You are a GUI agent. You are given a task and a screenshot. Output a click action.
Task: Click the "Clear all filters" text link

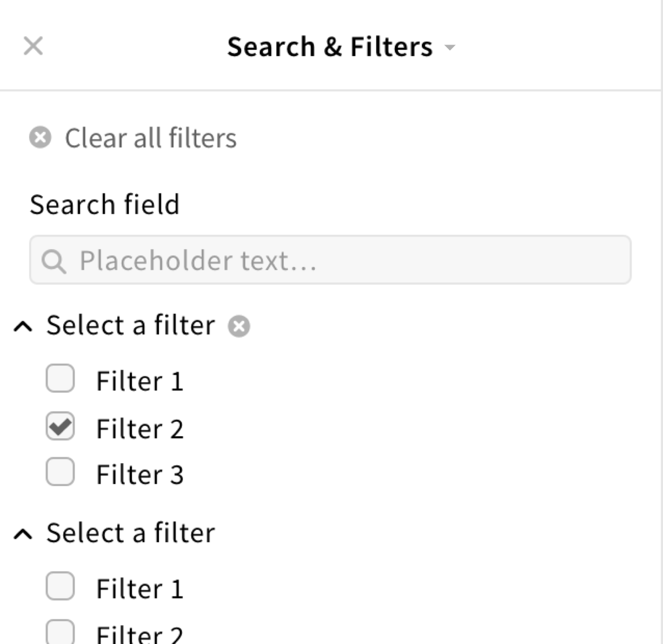pyautogui.click(x=151, y=138)
